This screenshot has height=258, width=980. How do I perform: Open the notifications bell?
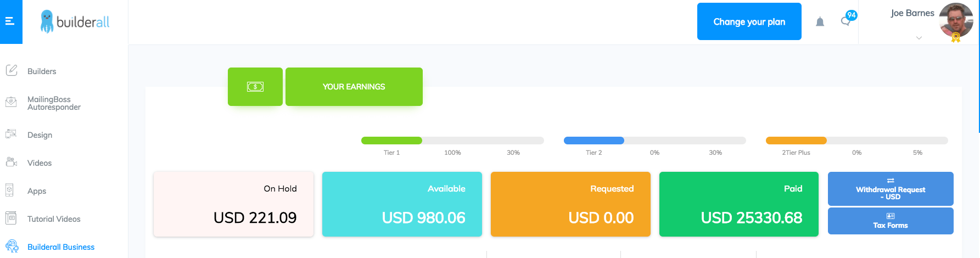tap(820, 22)
